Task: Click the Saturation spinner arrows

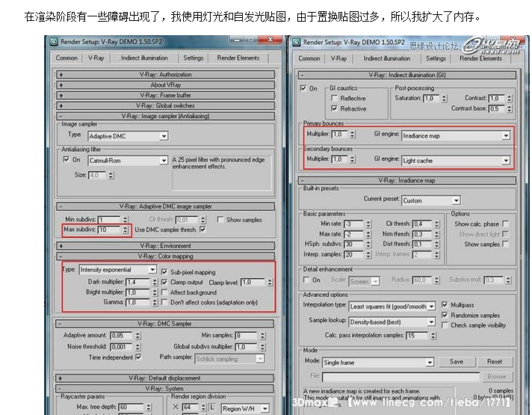Action: coord(444,99)
